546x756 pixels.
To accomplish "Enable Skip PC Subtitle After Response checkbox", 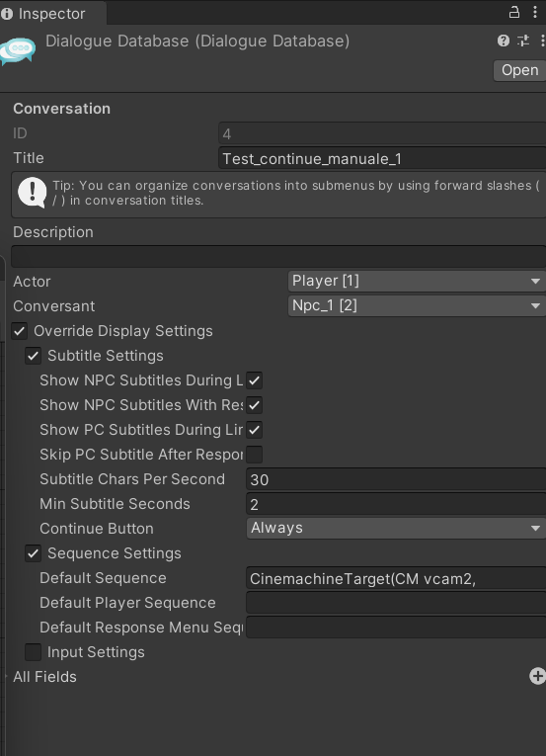I will (x=255, y=455).
